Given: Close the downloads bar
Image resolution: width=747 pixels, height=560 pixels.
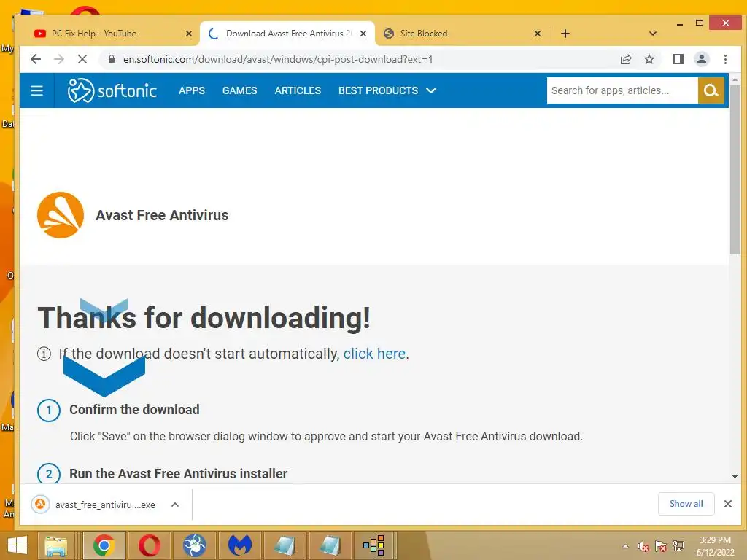Looking at the screenshot, I should pos(727,504).
